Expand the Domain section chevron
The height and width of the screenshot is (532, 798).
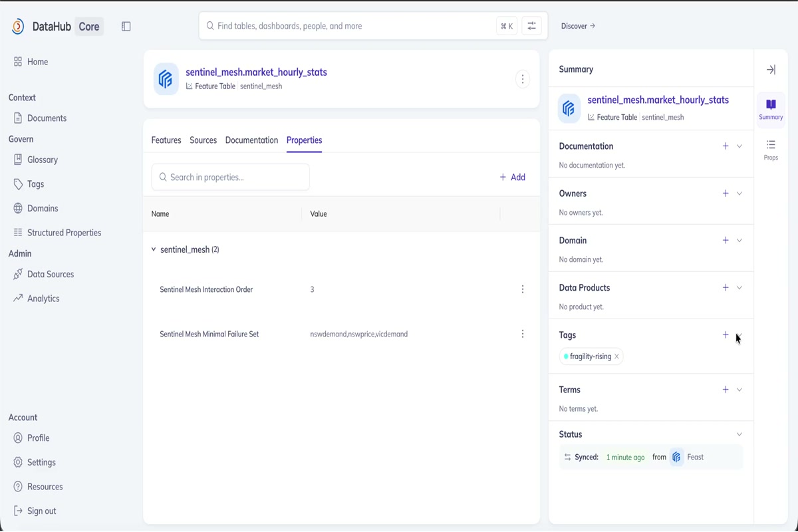point(739,241)
